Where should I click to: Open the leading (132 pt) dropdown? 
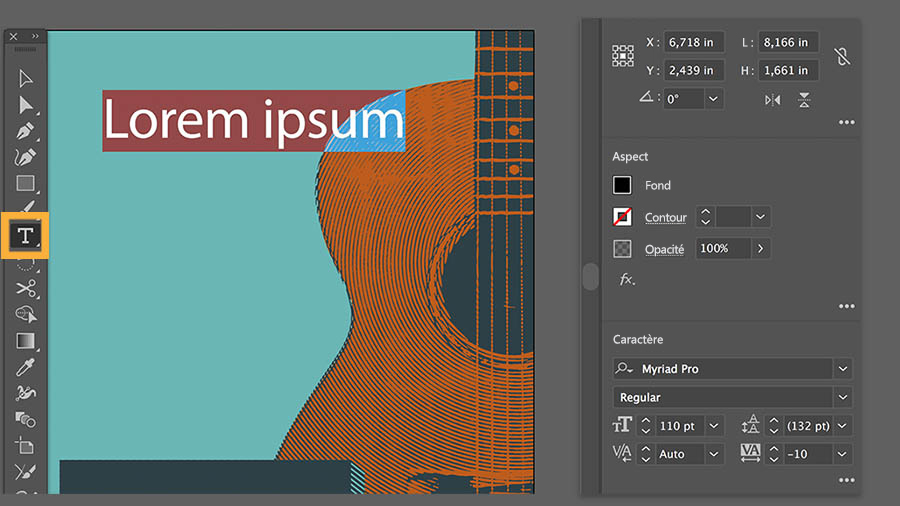[842, 426]
